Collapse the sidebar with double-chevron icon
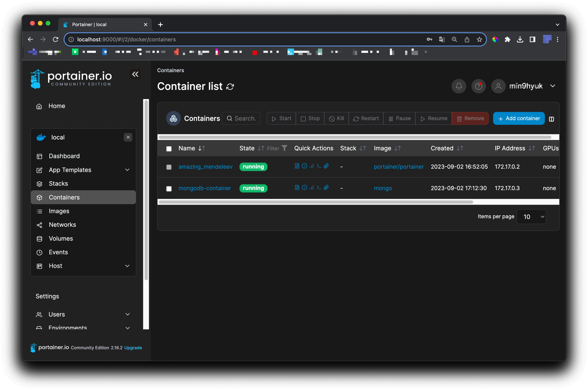This screenshot has width=588, height=390. (x=135, y=74)
